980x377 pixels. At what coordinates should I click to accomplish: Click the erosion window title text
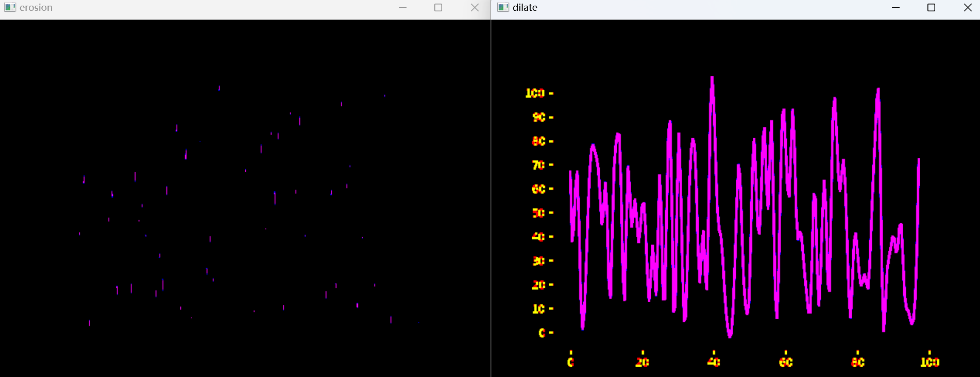(36, 8)
